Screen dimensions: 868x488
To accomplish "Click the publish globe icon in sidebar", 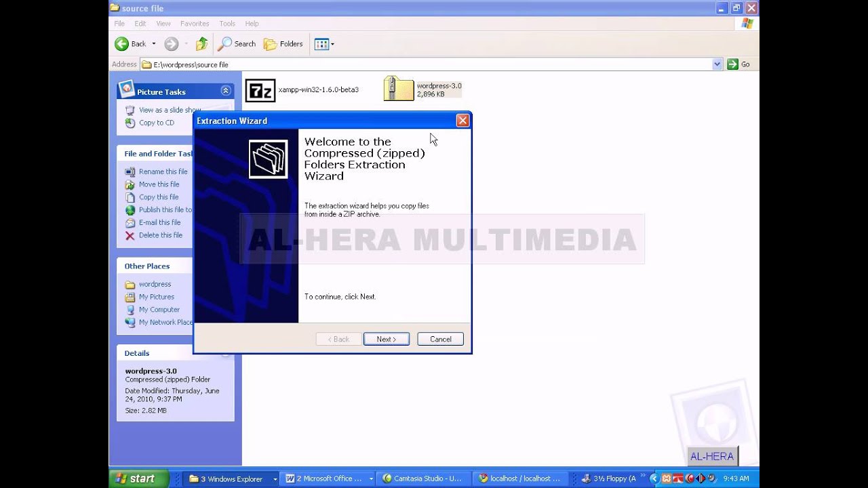I will tap(130, 210).
